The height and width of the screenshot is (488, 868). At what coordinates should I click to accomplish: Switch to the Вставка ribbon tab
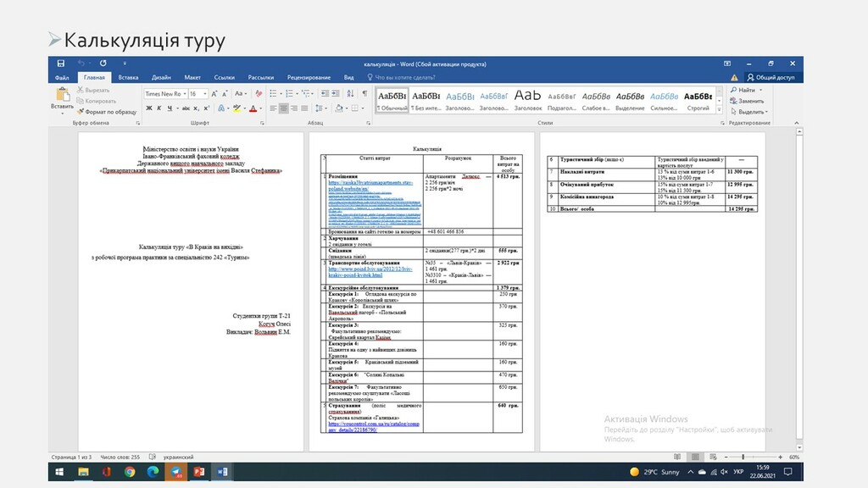click(x=128, y=77)
